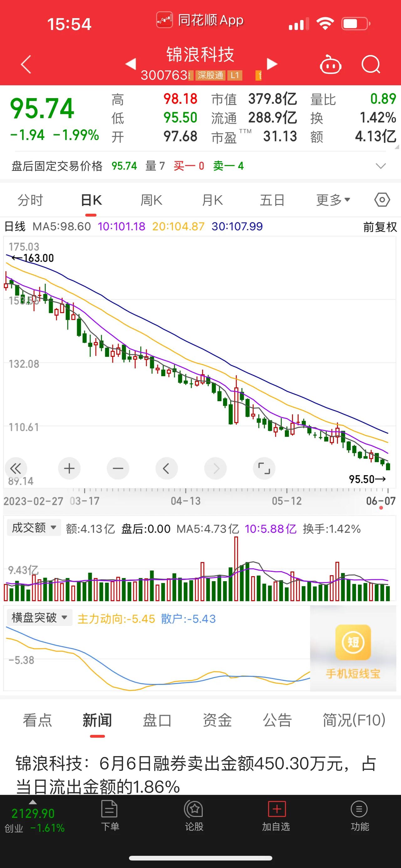Screen dimensions: 401x868
Task: Tap turnover 1.42% value in header
Action: coord(378,118)
